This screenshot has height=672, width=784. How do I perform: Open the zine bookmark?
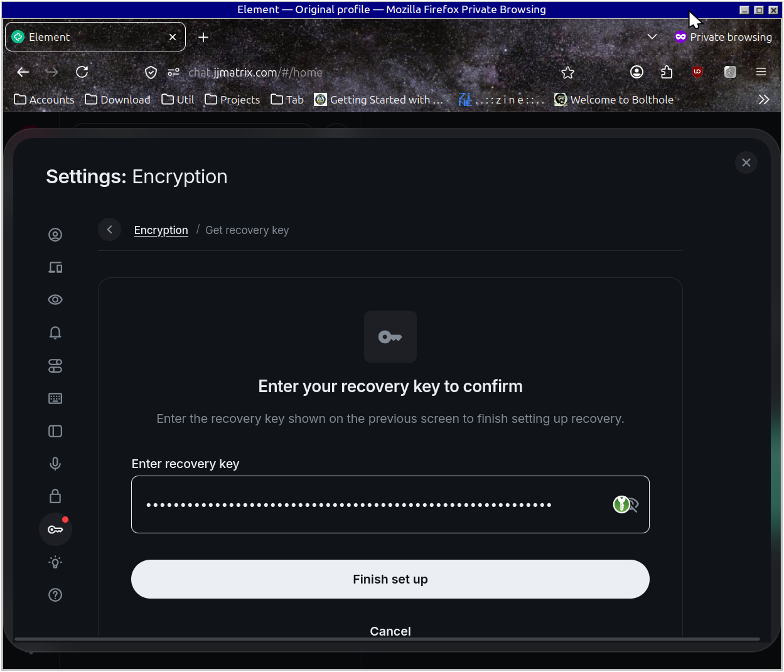(501, 99)
